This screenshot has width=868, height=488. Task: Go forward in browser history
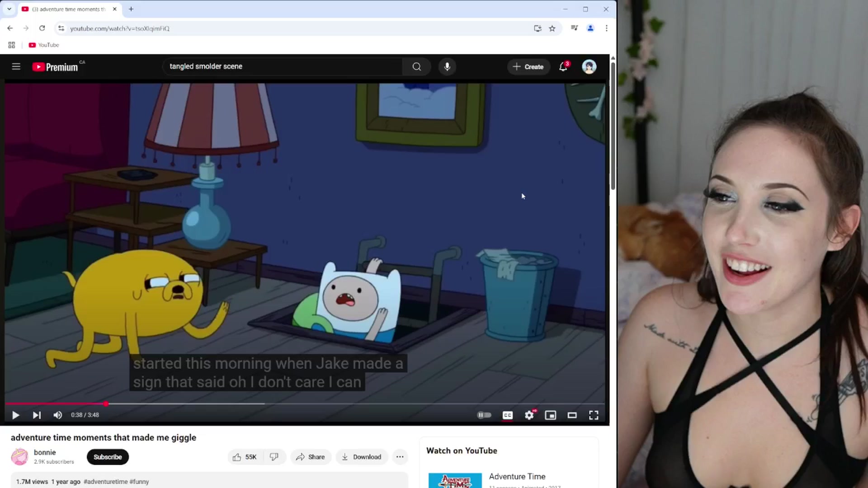point(26,28)
